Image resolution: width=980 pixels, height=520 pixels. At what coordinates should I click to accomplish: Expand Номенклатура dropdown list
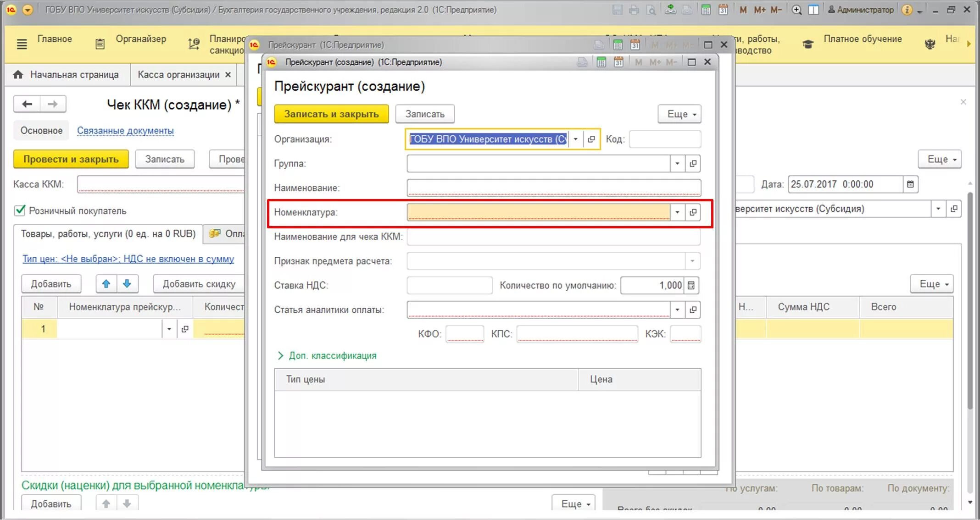(677, 212)
